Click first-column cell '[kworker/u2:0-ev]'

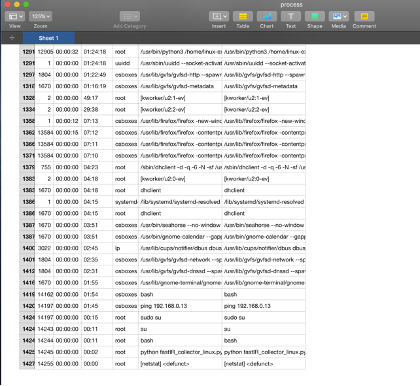(x=180, y=179)
